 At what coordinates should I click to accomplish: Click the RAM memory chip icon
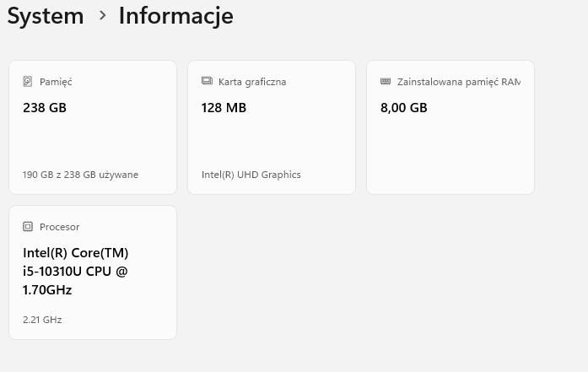(x=386, y=82)
